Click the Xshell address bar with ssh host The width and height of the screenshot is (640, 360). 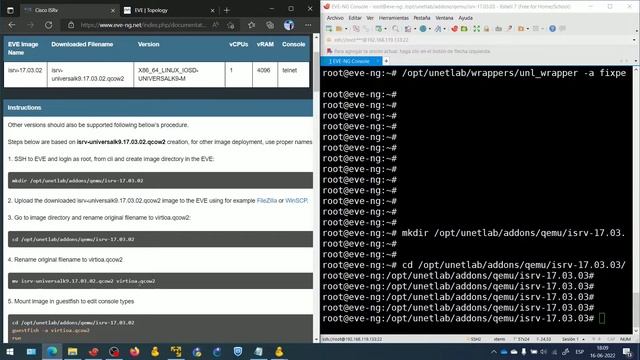478,40
